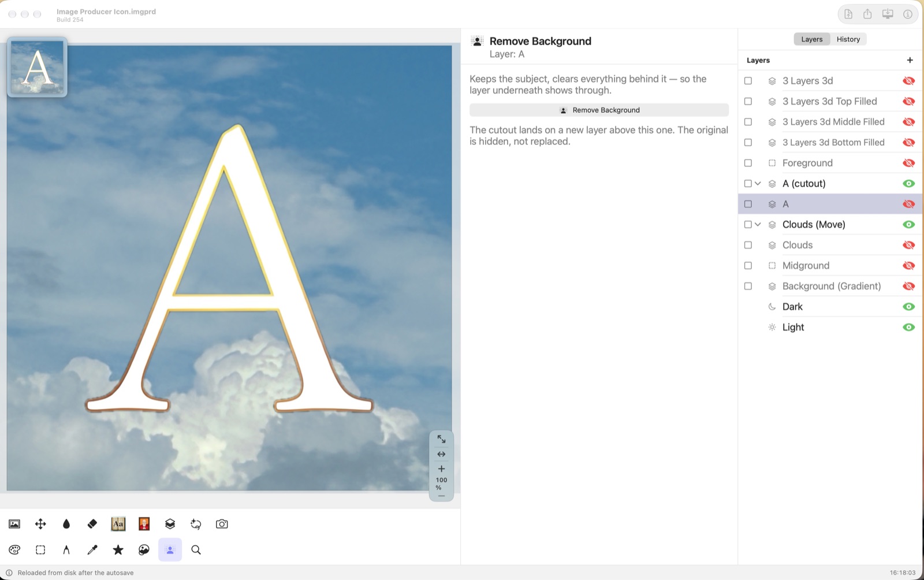Open the Aa text book tool

click(118, 524)
